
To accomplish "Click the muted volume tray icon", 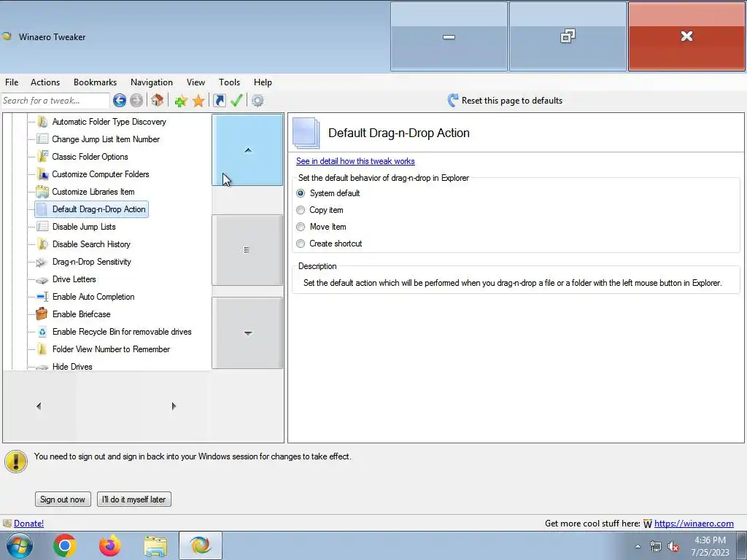I will click(x=673, y=547).
